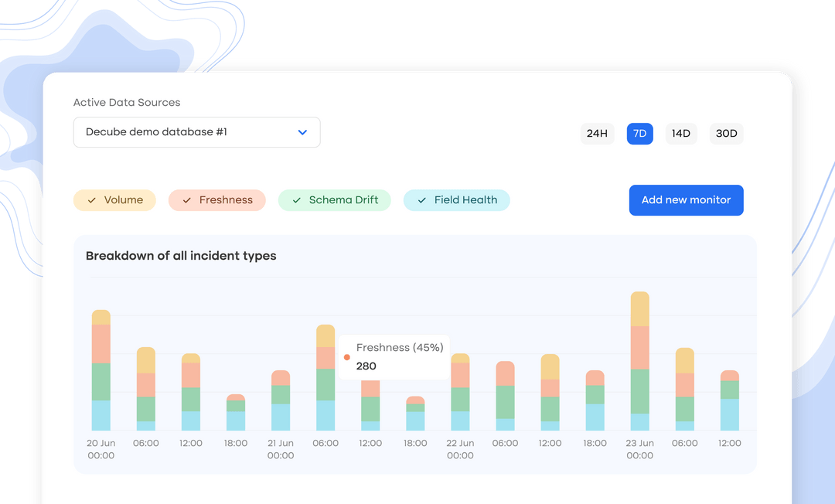Open the Decube demo database #1 dropdown
Viewport: 835px width, 504px height.
click(197, 132)
